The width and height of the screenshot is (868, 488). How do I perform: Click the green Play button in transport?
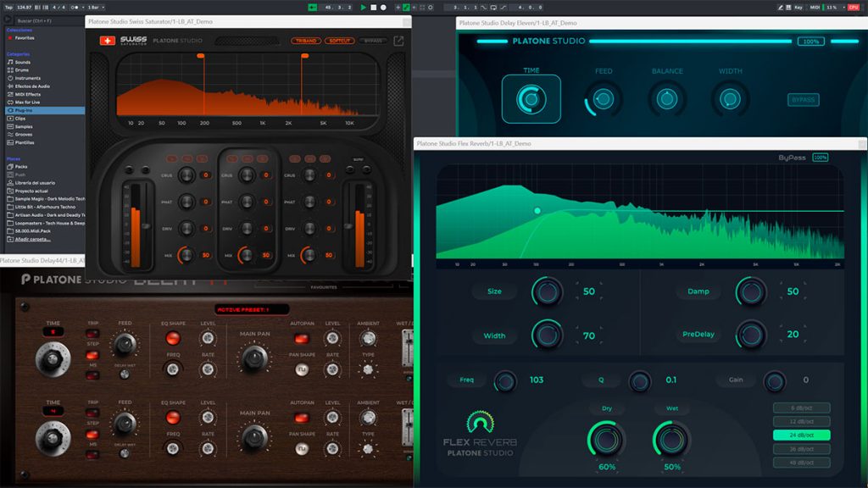tap(363, 7)
